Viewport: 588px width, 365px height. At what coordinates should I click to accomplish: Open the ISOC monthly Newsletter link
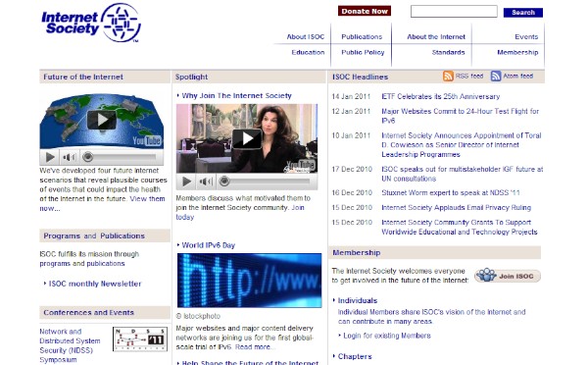click(95, 284)
